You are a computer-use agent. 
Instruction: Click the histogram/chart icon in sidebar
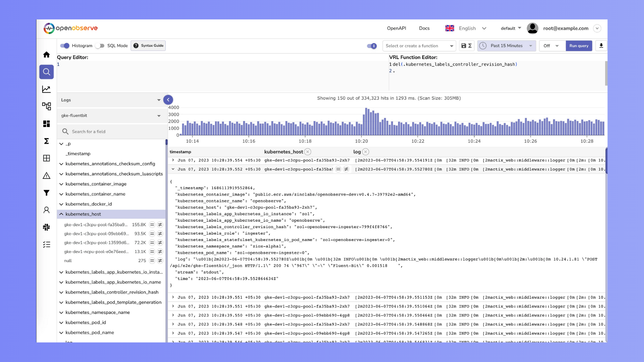46,89
